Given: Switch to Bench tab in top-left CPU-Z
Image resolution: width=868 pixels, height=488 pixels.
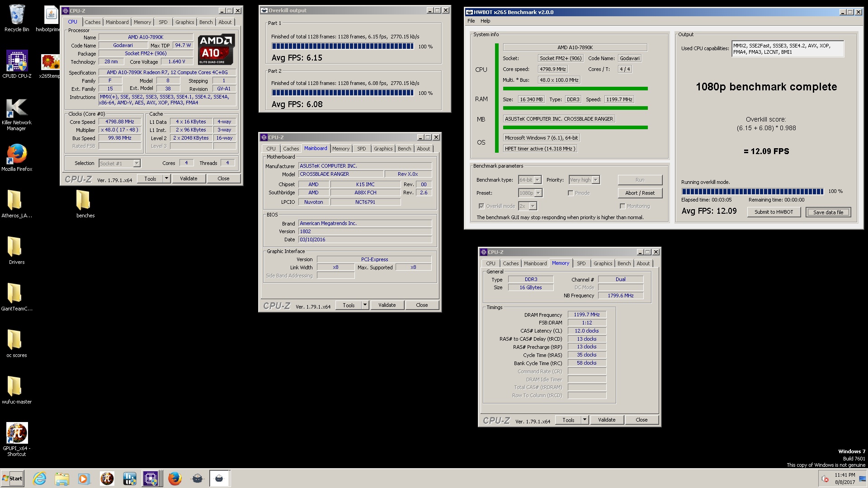Looking at the screenshot, I should (x=206, y=22).
